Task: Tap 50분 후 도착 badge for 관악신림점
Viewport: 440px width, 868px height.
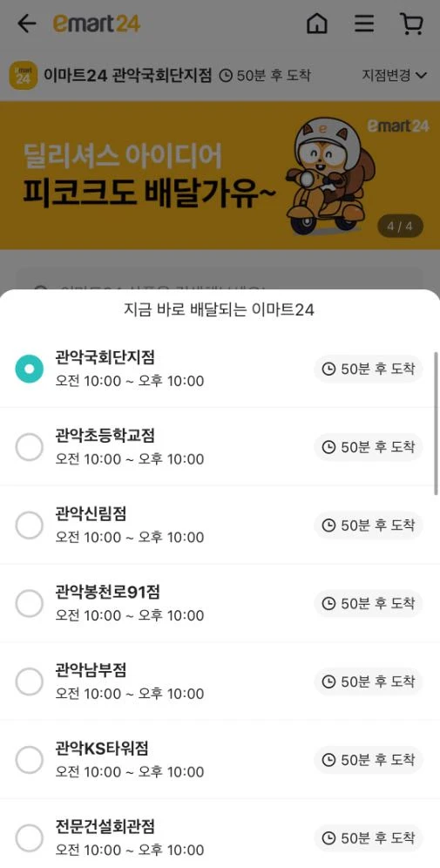Action: pyautogui.click(x=369, y=525)
